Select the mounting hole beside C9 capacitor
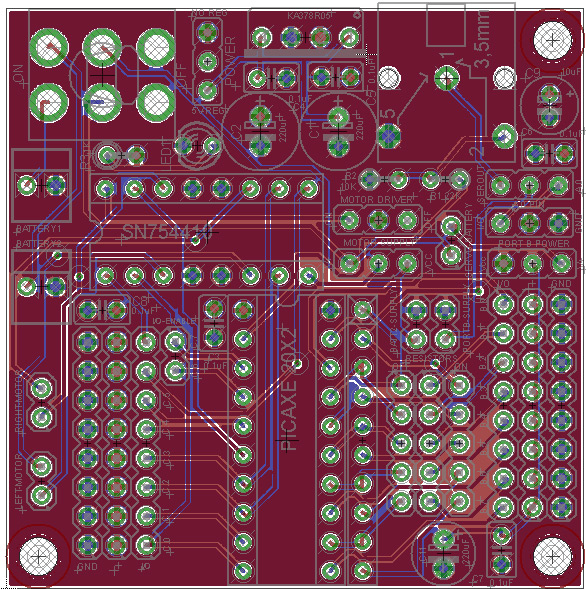 552,40
